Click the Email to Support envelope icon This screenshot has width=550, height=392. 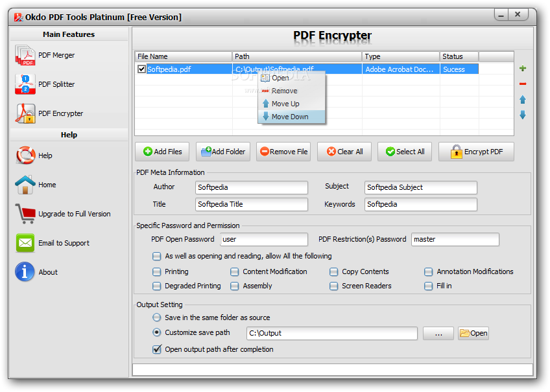tap(25, 243)
